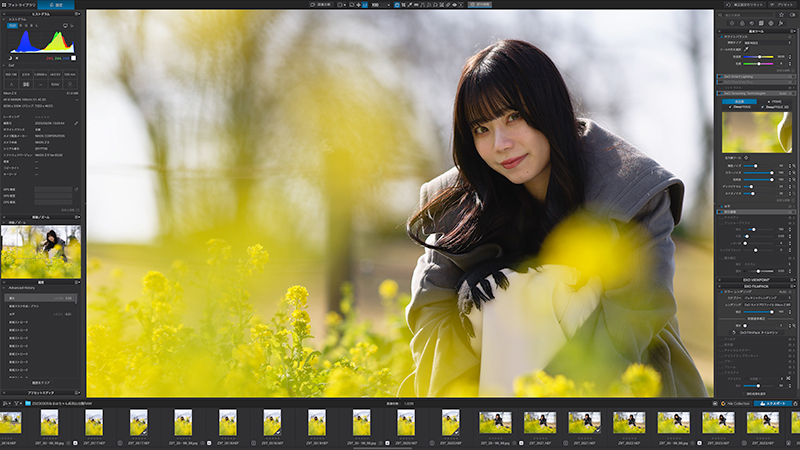Viewport: 800px width, 450px height.
Task: Open the Nik Collection button
Action: [735, 403]
